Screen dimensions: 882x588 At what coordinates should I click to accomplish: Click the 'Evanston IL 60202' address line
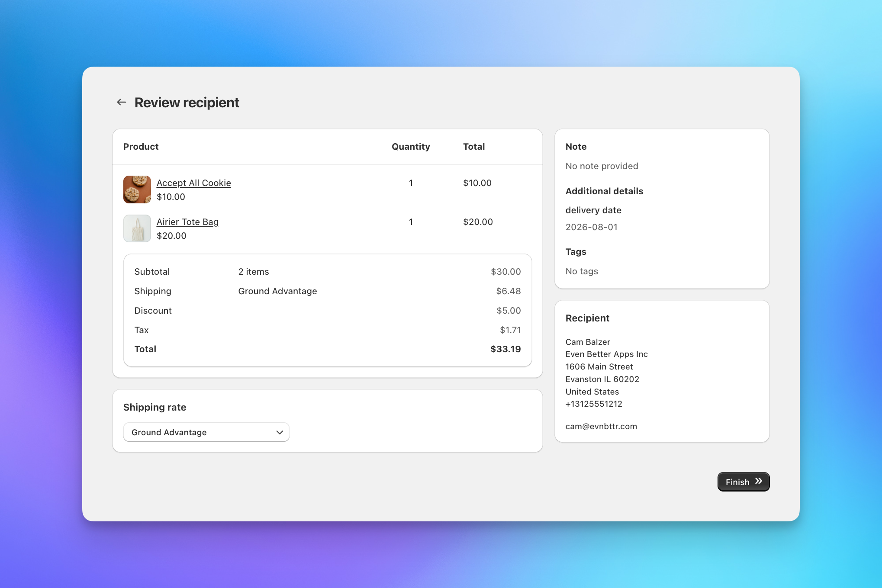602,379
